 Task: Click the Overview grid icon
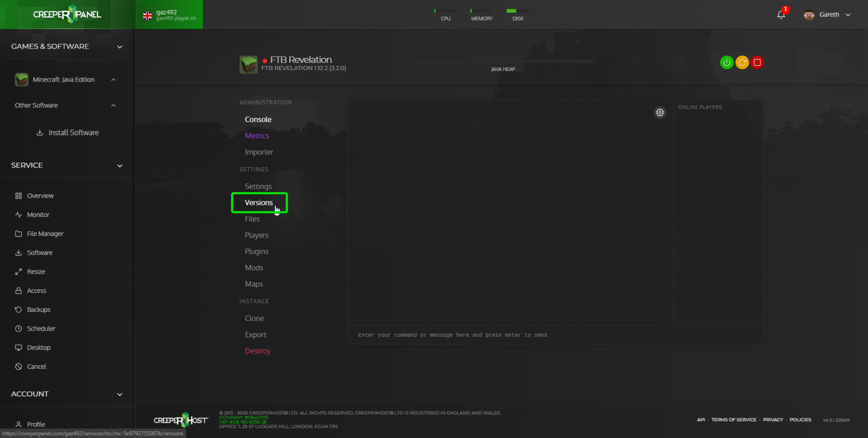[19, 196]
